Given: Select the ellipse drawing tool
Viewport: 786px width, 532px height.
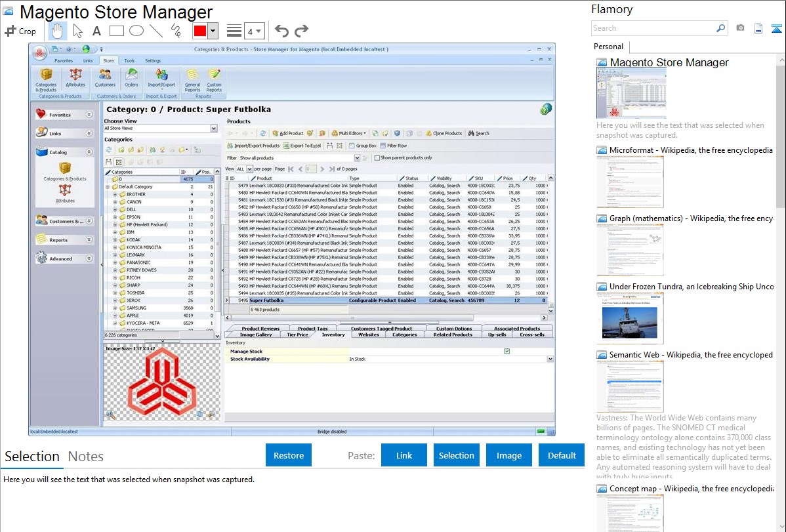Looking at the screenshot, I should [136, 31].
